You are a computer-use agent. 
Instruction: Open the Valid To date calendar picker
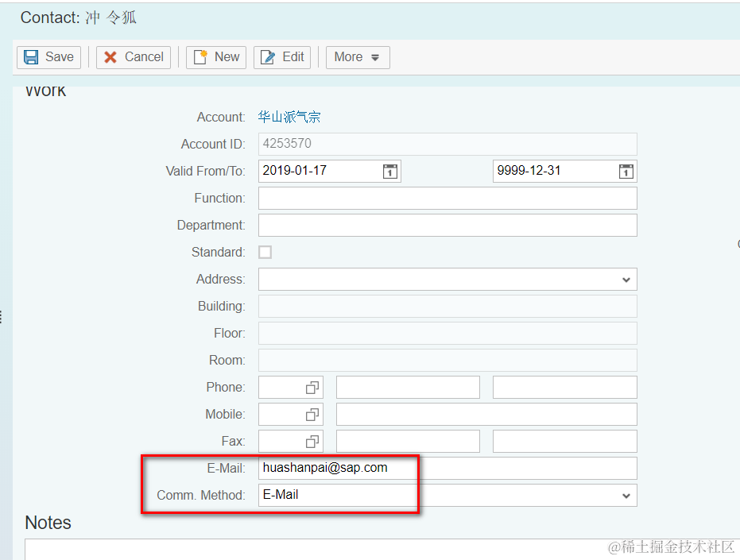[x=626, y=172]
